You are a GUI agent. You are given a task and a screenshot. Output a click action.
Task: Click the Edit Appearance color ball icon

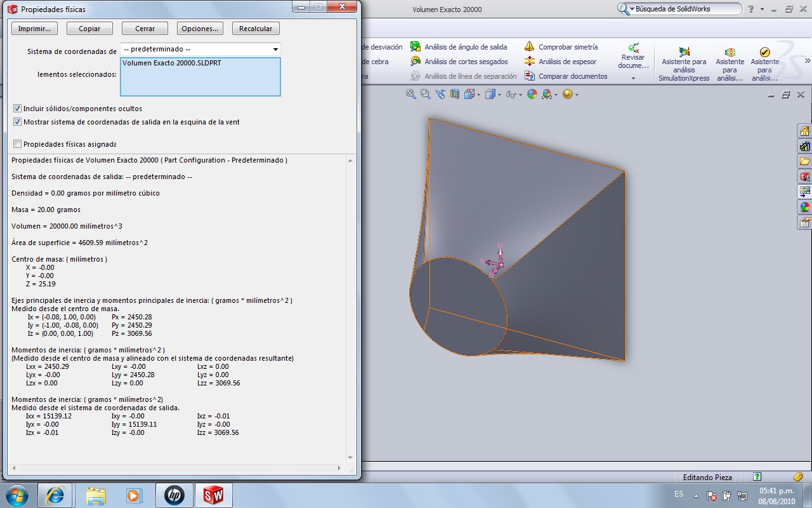[532, 94]
